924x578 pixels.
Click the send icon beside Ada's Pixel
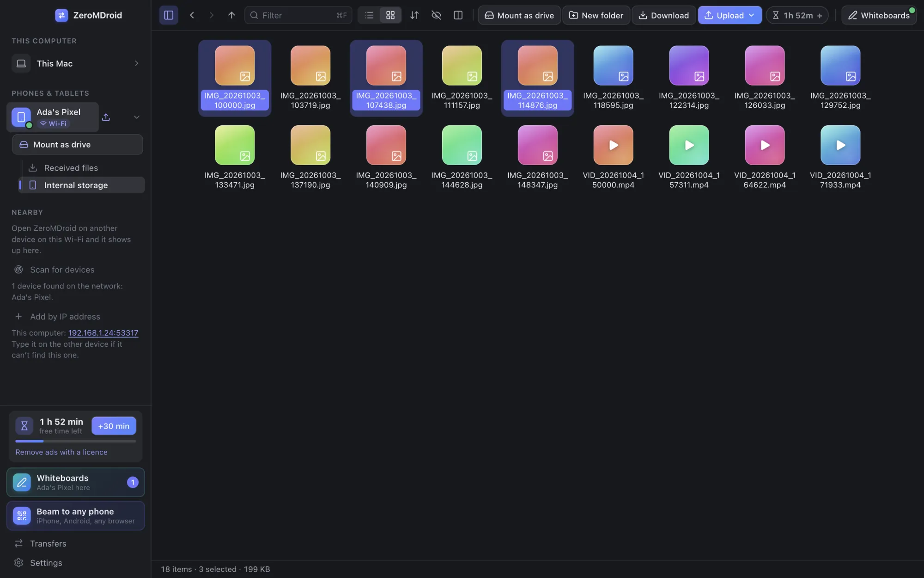[106, 117]
